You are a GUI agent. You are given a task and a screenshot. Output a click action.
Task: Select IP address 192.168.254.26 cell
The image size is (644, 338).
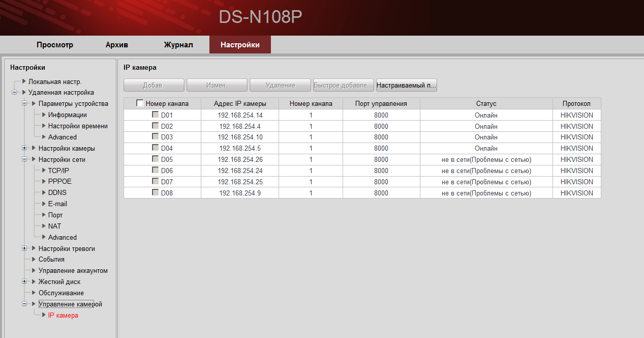point(240,159)
